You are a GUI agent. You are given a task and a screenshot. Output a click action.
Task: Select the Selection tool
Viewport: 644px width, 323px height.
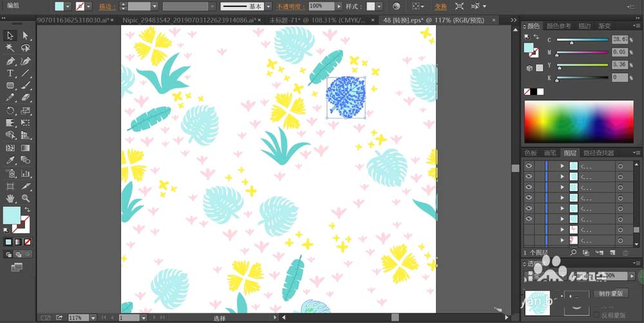[x=10, y=35]
